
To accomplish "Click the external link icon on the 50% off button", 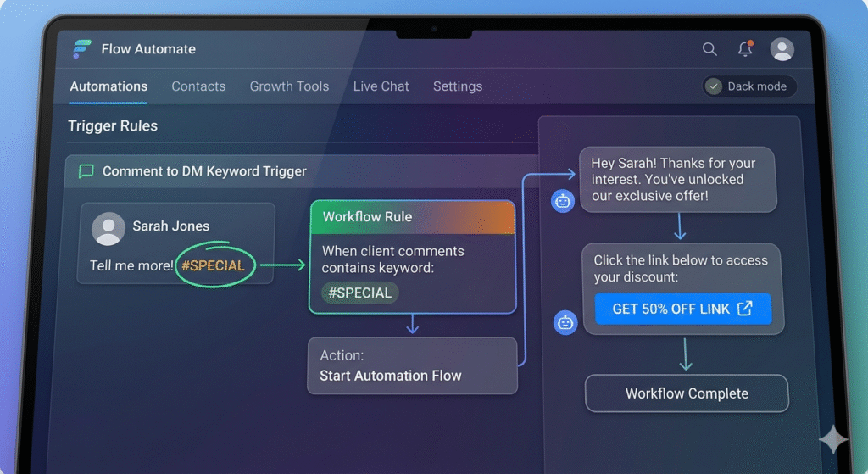I will [744, 309].
